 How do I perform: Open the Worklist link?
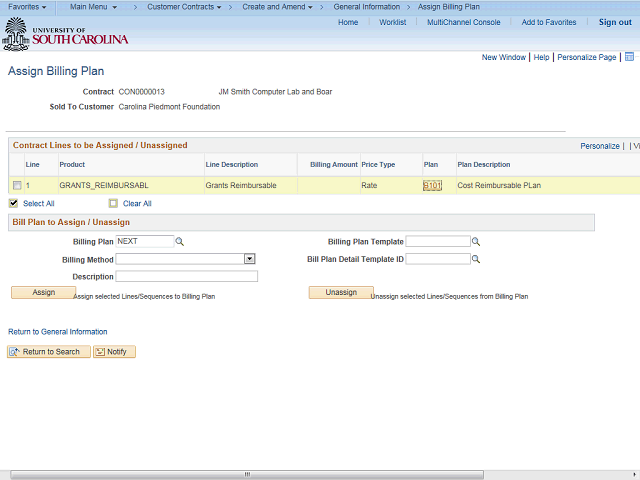coord(393,22)
